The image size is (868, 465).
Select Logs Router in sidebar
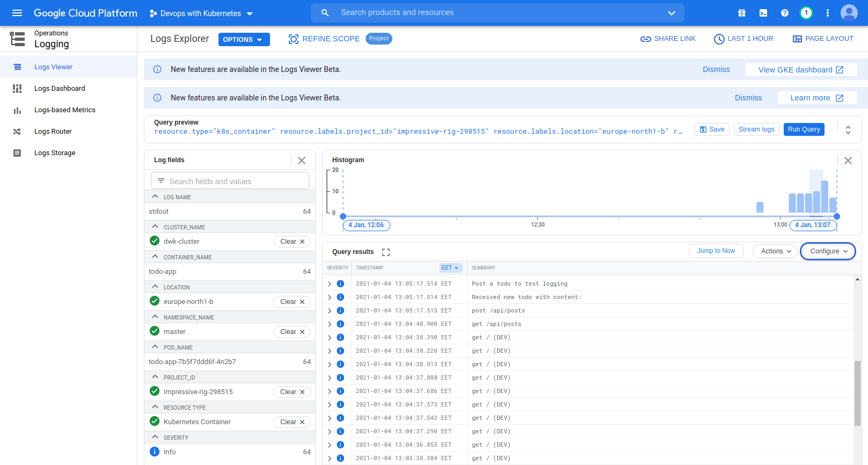tap(68, 132)
